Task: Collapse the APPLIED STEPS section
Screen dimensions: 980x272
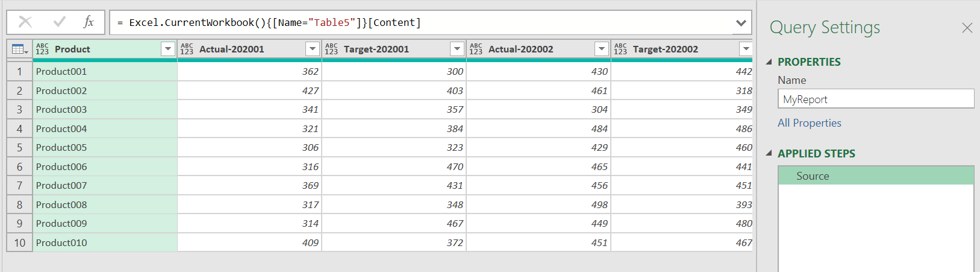Action: click(x=769, y=154)
